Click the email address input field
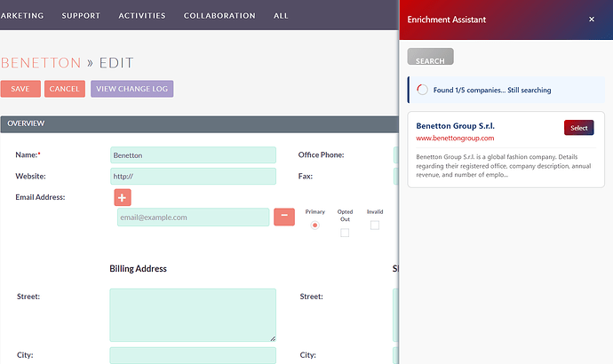 [x=193, y=218]
